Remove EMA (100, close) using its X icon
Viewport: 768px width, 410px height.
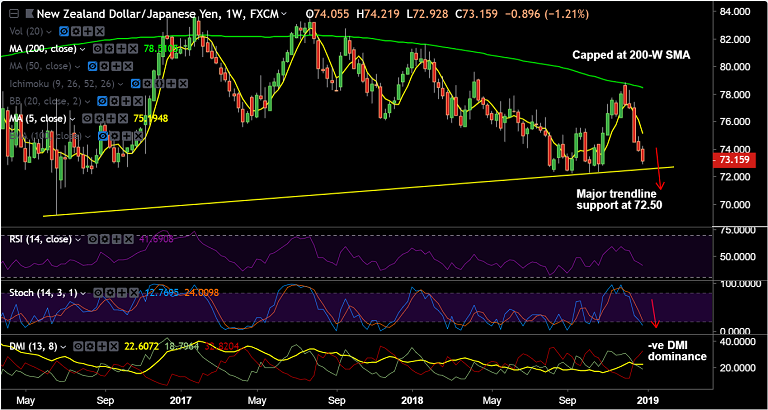[138, 136]
